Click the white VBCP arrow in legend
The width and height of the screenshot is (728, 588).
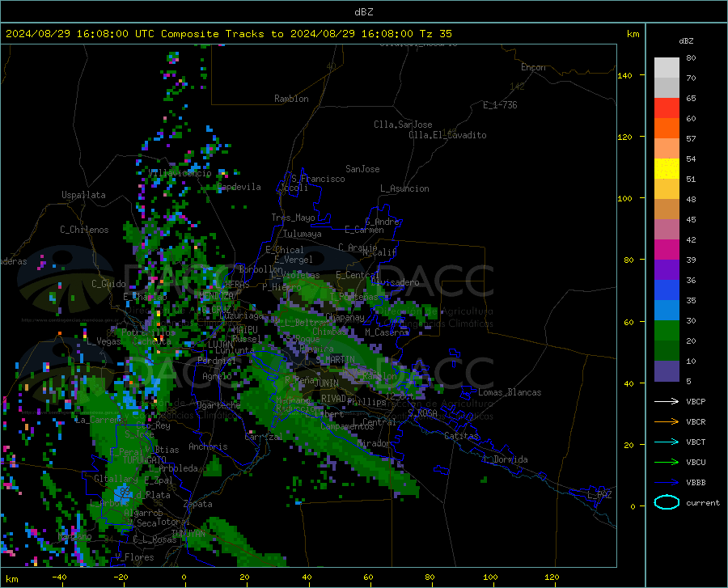(667, 401)
